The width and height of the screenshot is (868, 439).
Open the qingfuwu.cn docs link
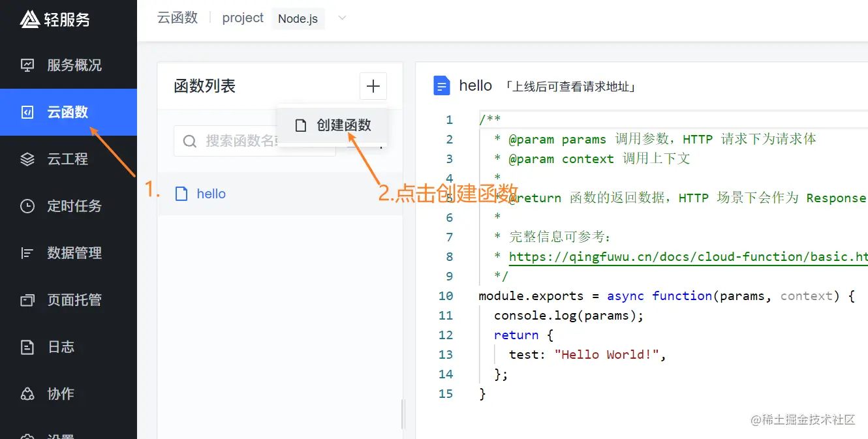tap(688, 256)
